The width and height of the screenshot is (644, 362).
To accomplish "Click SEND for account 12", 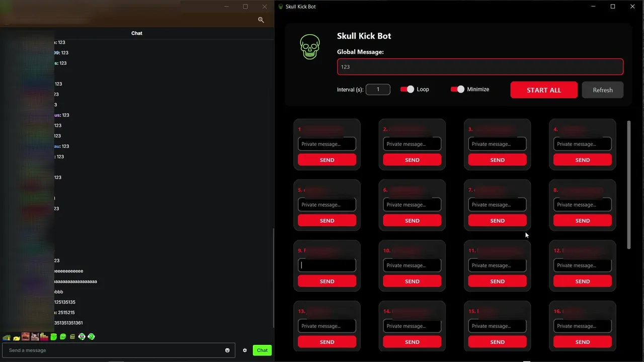I will pyautogui.click(x=583, y=282).
